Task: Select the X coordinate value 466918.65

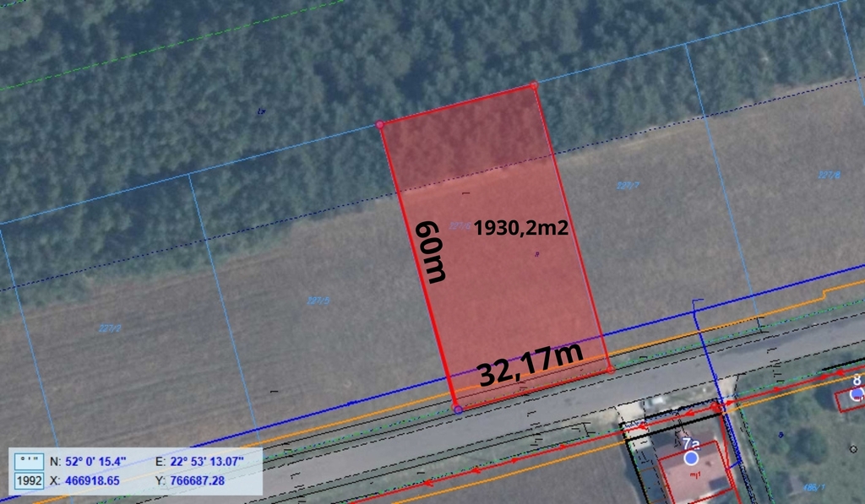Action: click(x=92, y=480)
